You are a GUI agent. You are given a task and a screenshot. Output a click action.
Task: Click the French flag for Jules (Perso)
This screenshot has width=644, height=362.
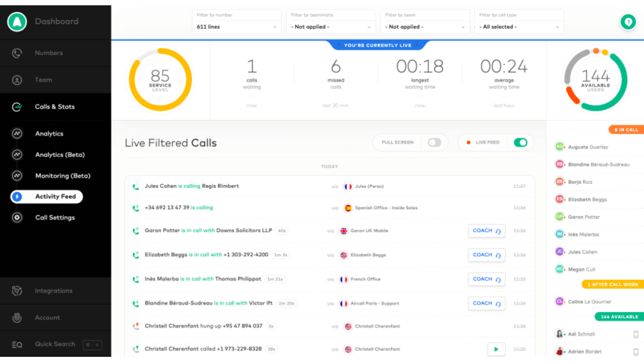click(348, 186)
